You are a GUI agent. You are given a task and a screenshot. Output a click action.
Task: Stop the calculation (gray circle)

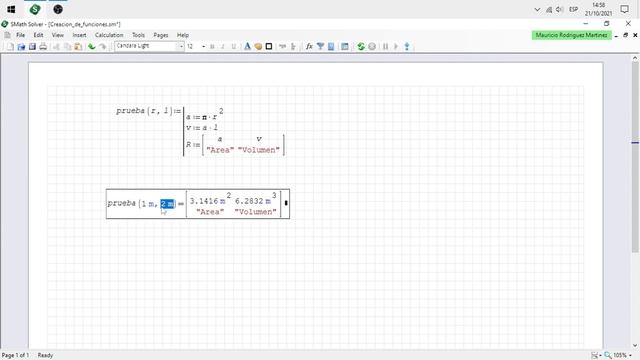click(x=372, y=47)
